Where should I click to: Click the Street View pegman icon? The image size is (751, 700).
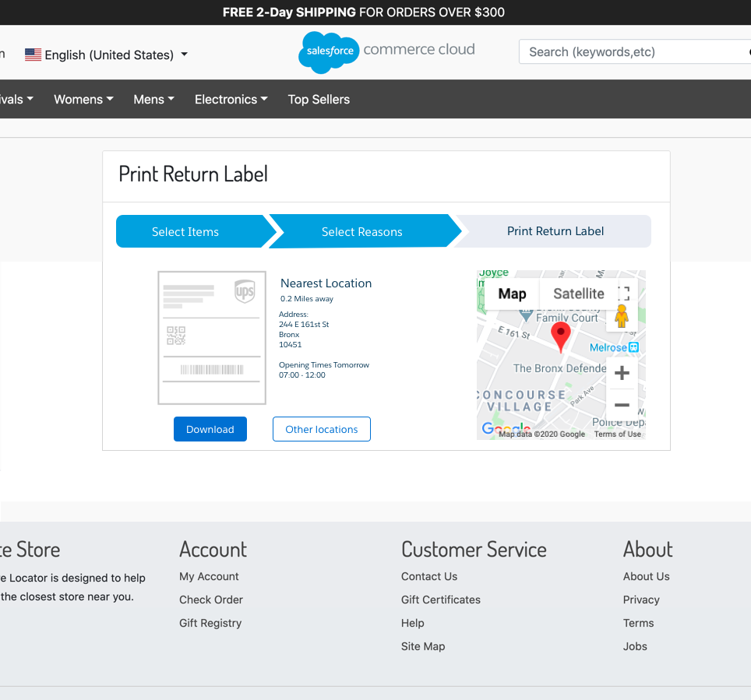622,316
